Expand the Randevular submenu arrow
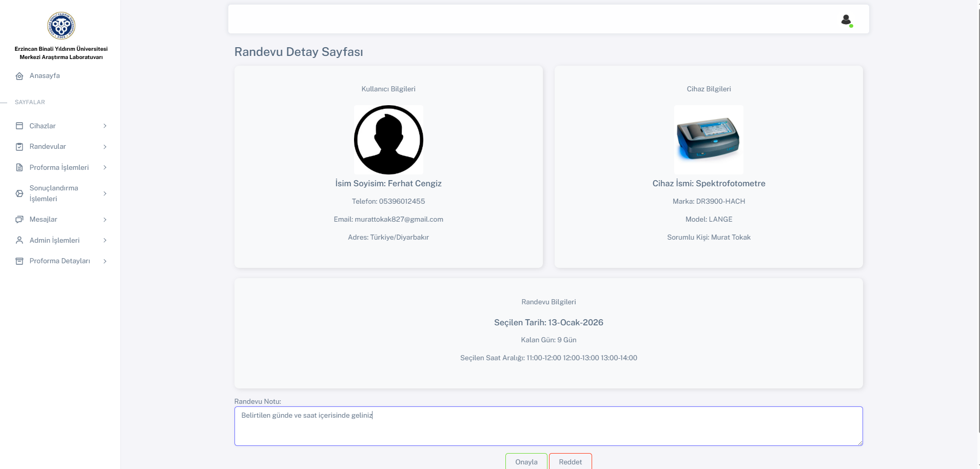 click(105, 147)
